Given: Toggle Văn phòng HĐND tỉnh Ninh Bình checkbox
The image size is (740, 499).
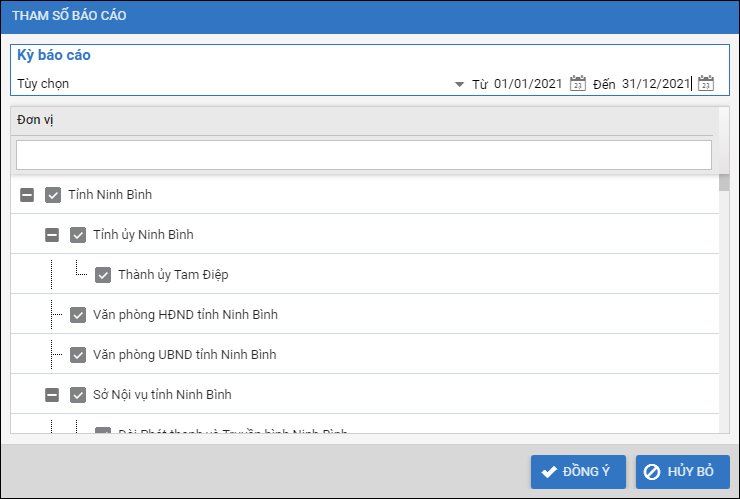Looking at the screenshot, I should click(x=78, y=315).
